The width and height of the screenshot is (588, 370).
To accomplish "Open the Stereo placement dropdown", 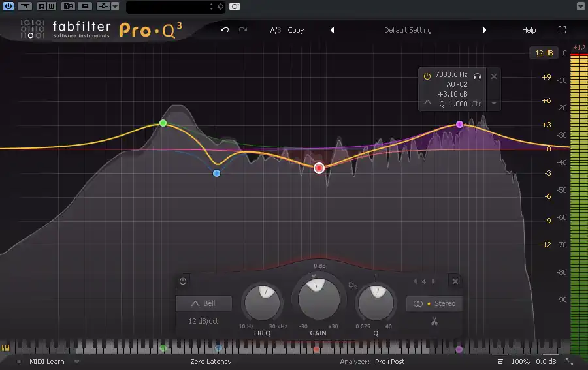I will (434, 303).
